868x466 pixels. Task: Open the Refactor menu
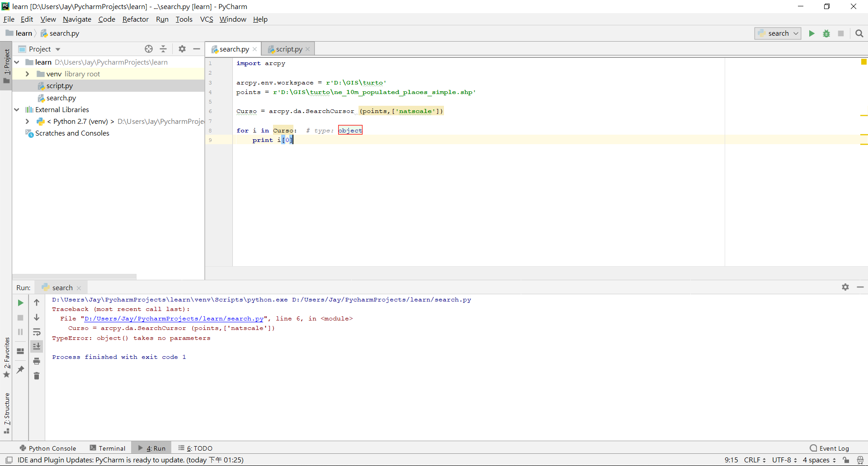135,19
